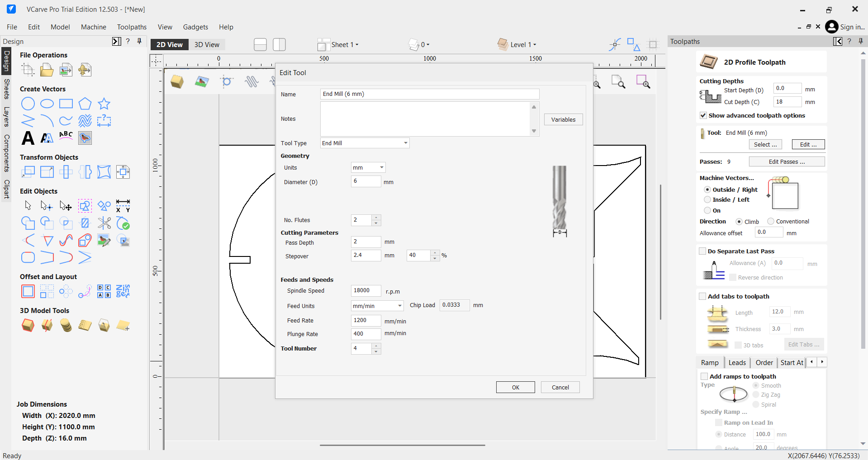Enable Add tabs to toolpath
This screenshot has height=460, width=868.
(702, 296)
